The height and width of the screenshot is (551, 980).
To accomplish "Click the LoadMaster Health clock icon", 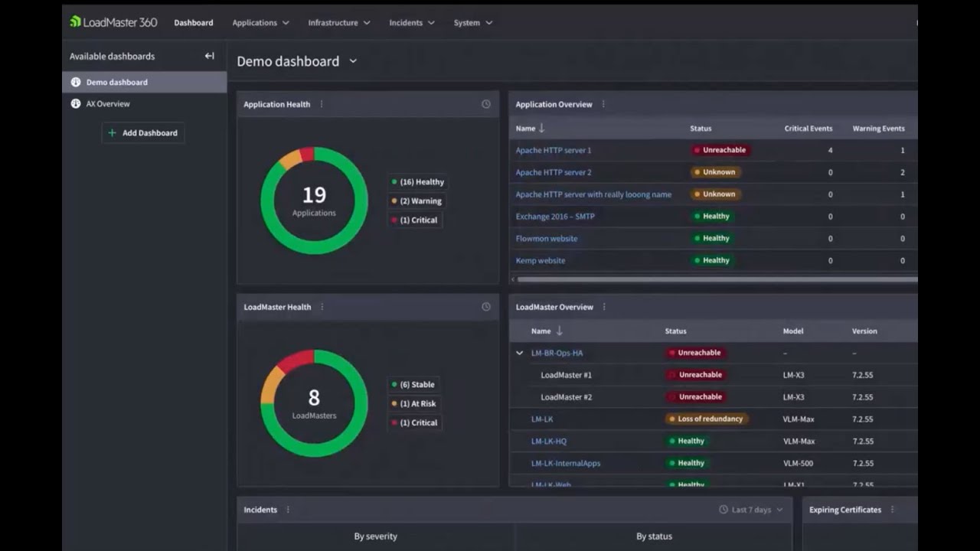I will (486, 307).
